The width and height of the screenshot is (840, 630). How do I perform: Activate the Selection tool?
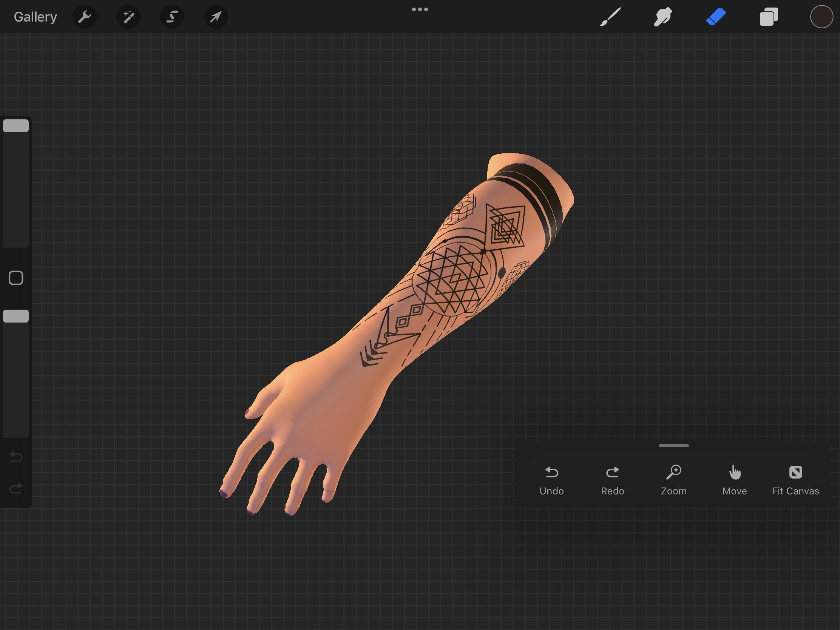tap(172, 17)
